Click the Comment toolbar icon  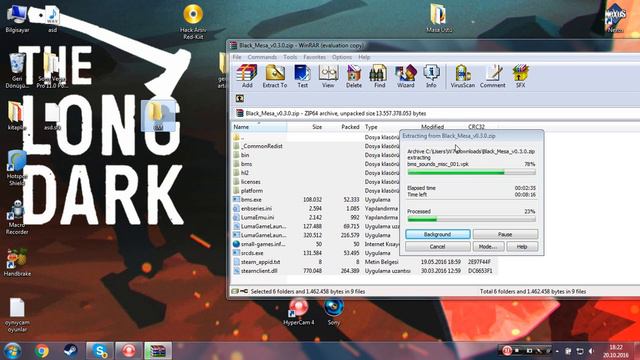coord(493,76)
